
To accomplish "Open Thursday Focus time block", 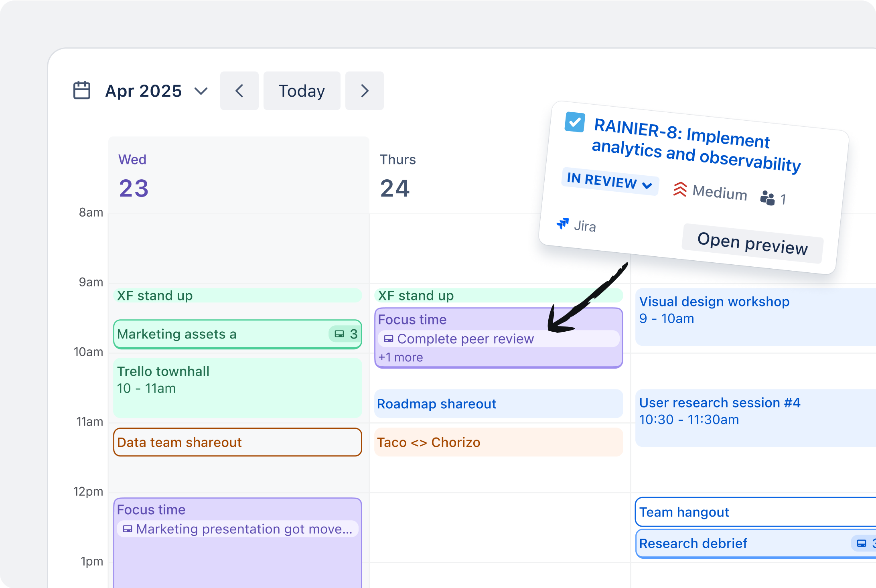I will pyautogui.click(x=499, y=338).
